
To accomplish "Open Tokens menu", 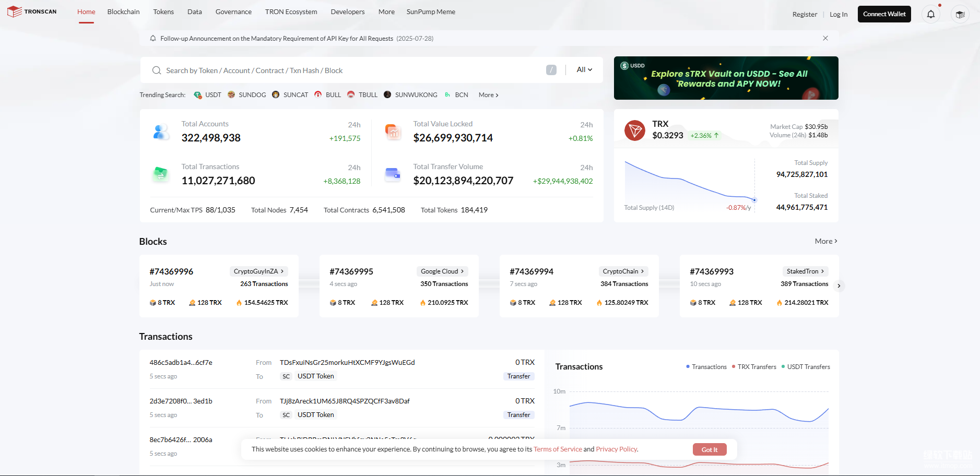I will [x=163, y=11].
